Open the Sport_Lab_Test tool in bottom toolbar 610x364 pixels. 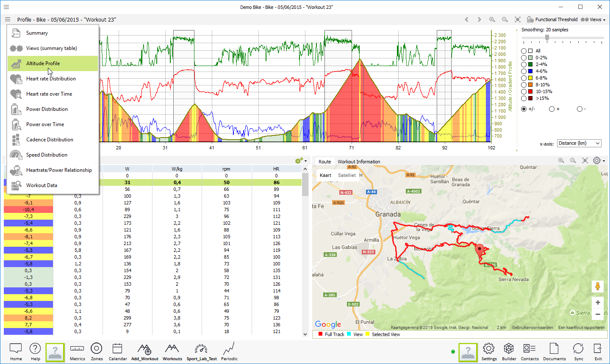201,351
